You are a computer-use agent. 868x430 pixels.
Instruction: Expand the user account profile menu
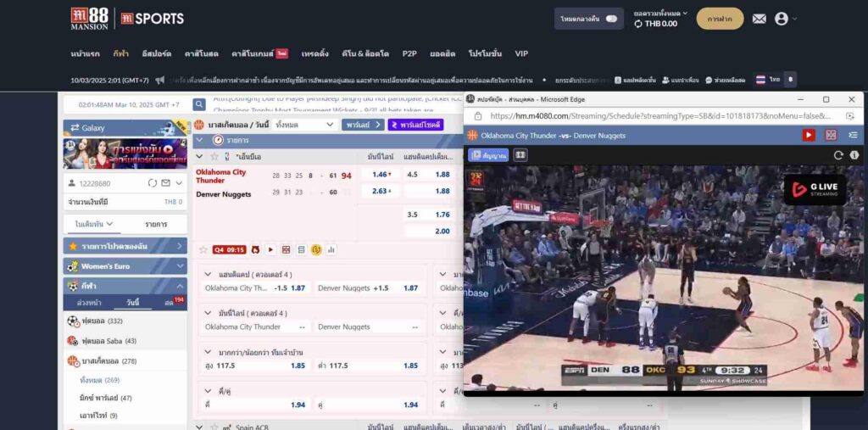pyautogui.click(x=785, y=19)
